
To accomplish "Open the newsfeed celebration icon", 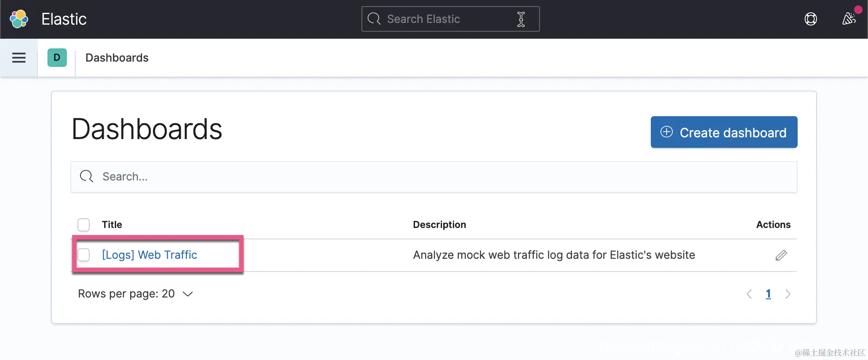I will [x=849, y=19].
